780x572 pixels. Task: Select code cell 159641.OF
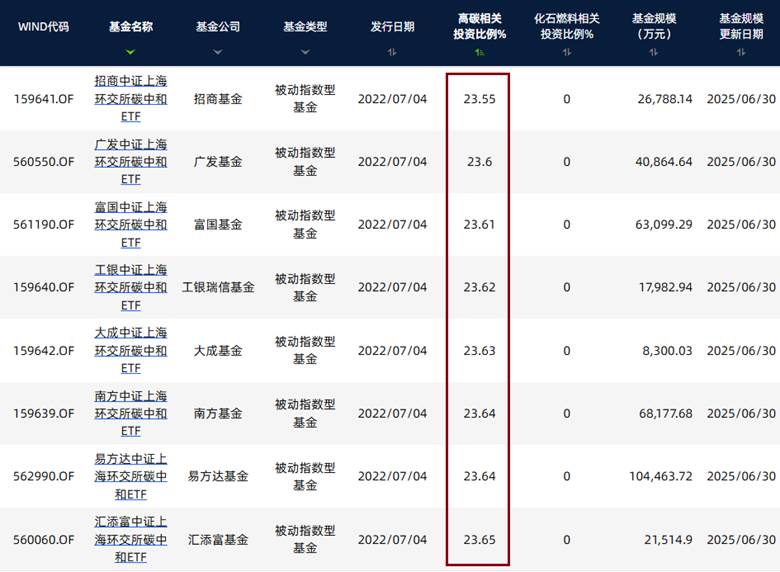[44, 99]
